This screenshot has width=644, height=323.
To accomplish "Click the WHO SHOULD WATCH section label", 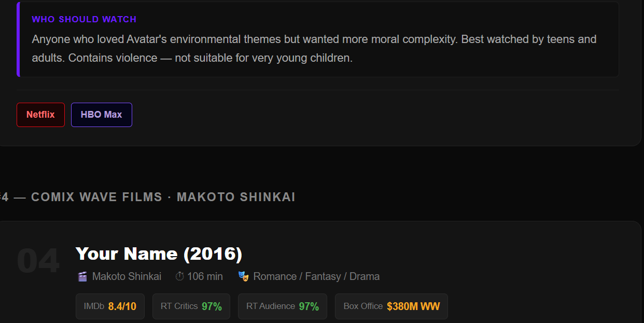I will click(84, 19).
